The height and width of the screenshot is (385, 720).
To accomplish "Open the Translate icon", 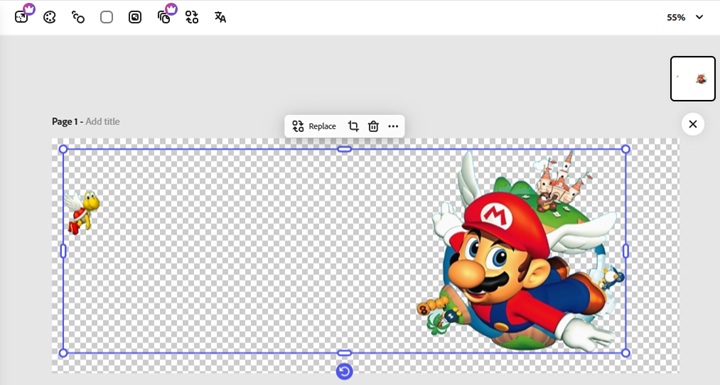I will tap(220, 17).
